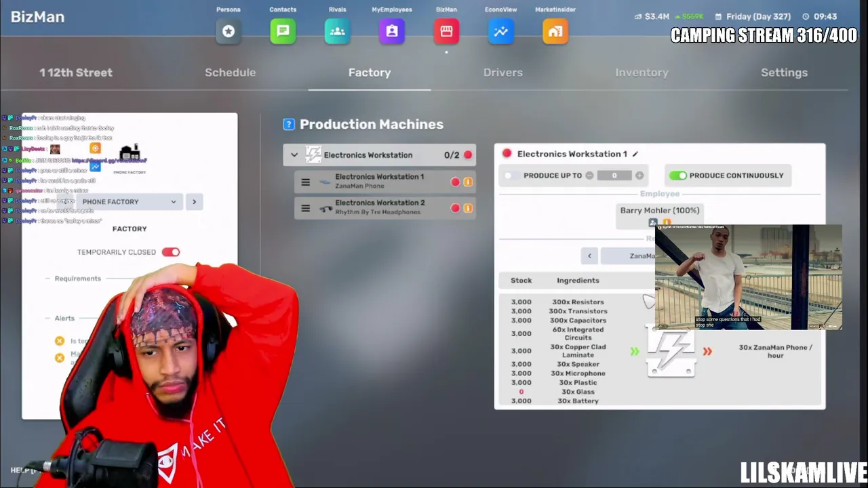Switch to the 112th Street tab

coord(76,73)
